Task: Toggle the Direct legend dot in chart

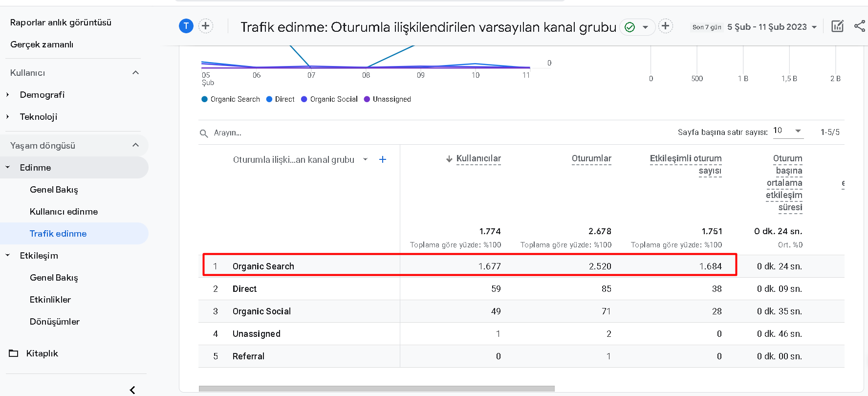Action: (x=269, y=99)
